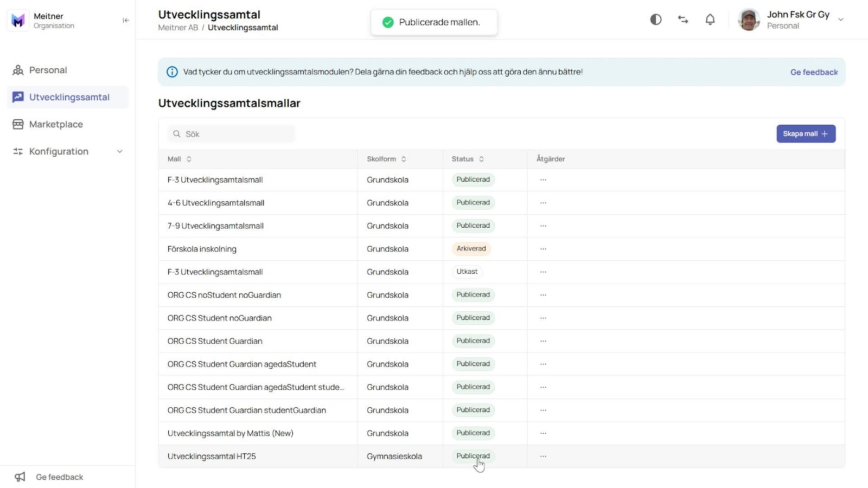Click the info icon in feedback banner
This screenshot has height=488, width=868.
click(172, 72)
